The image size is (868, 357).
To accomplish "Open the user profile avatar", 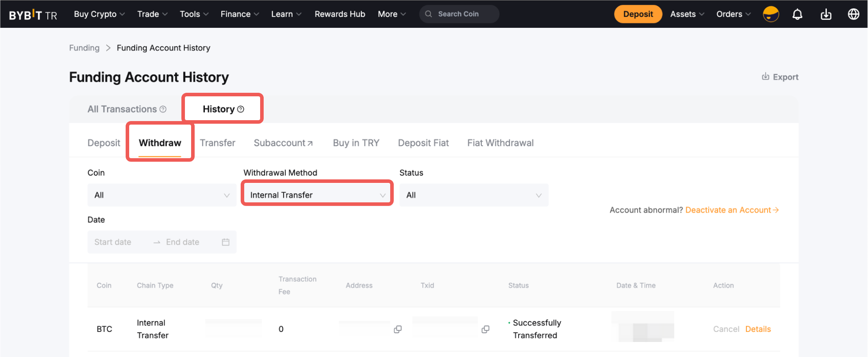I will 771,14.
